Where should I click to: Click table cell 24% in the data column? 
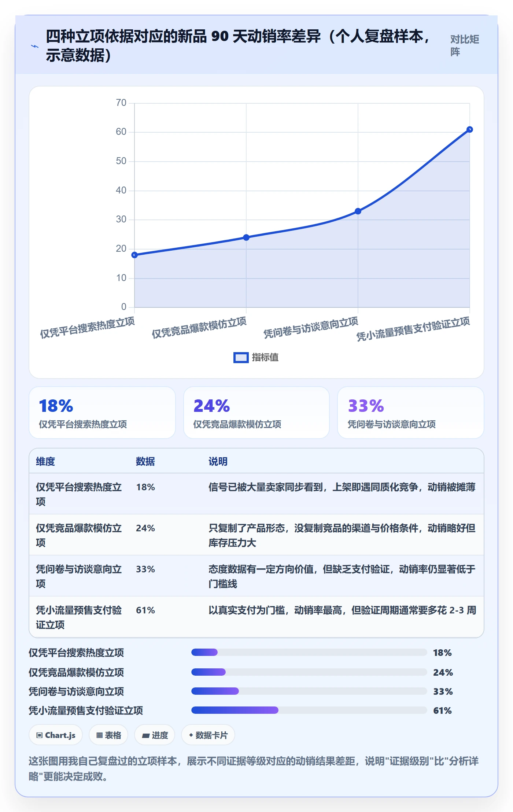[x=145, y=528]
